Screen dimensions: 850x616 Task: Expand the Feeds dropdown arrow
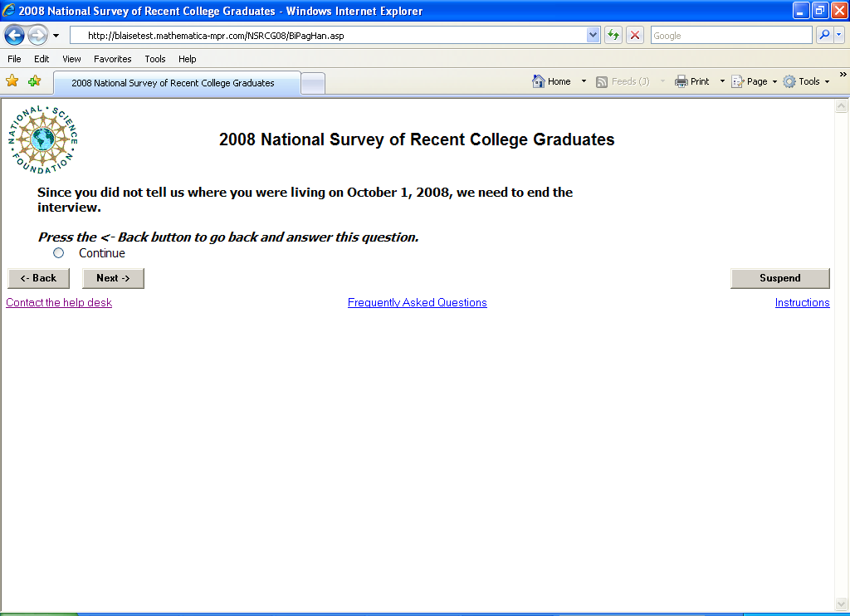coord(662,81)
